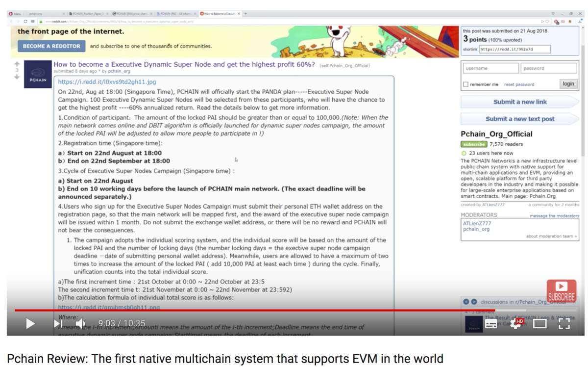Click the Become a Redditor button
588x367 pixels.
click(51, 46)
